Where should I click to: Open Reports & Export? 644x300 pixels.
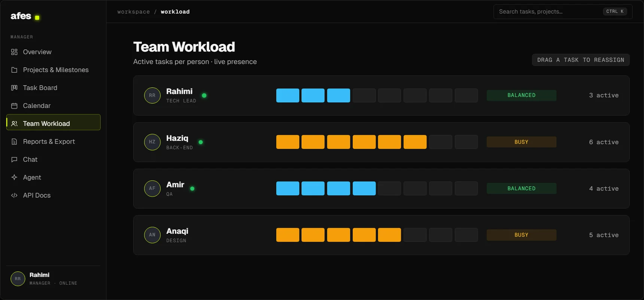pos(53,142)
